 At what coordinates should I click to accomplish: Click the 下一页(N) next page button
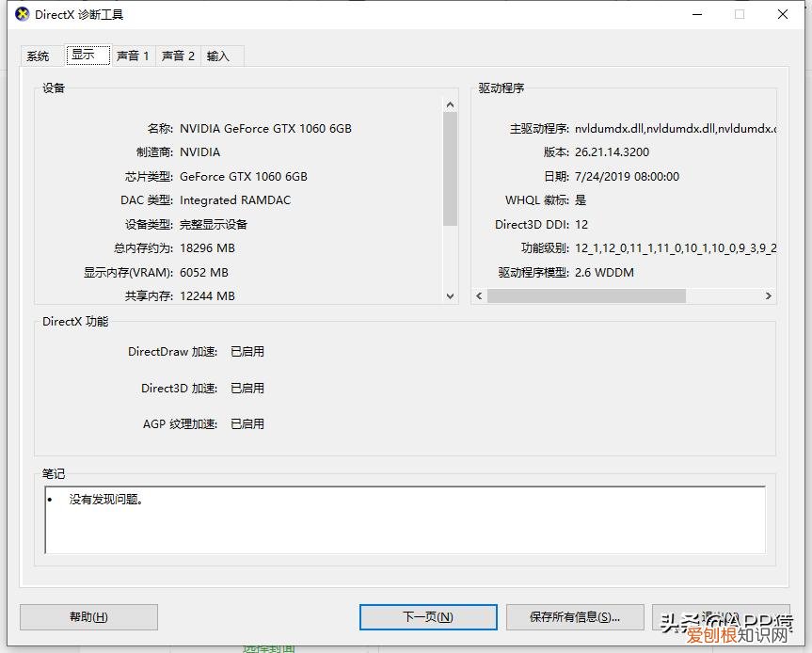click(428, 616)
